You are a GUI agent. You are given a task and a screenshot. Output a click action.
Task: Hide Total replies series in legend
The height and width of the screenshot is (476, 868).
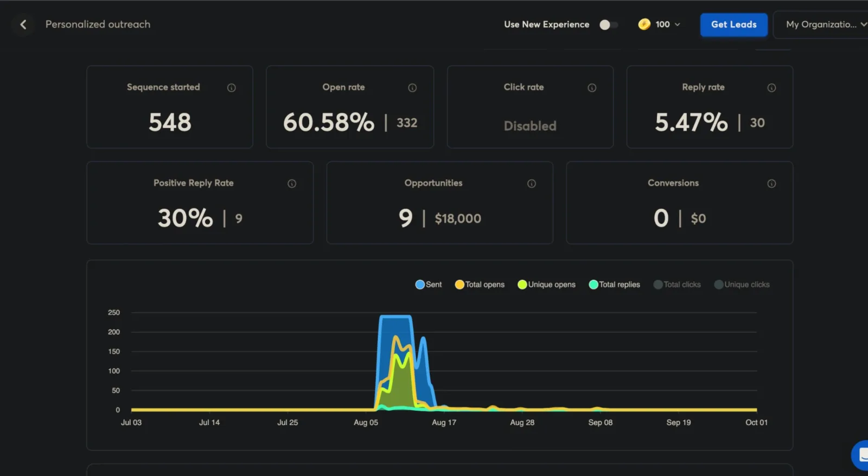pos(614,285)
